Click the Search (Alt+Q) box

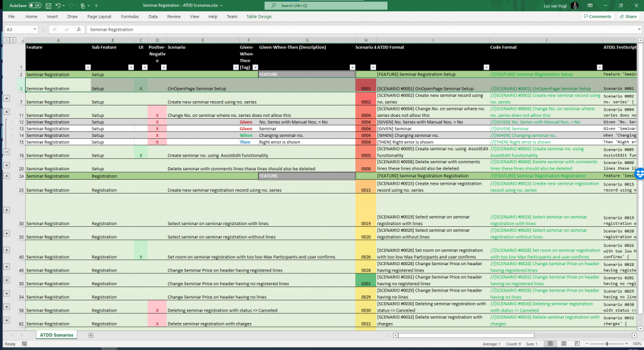pyautogui.click(x=326, y=5)
